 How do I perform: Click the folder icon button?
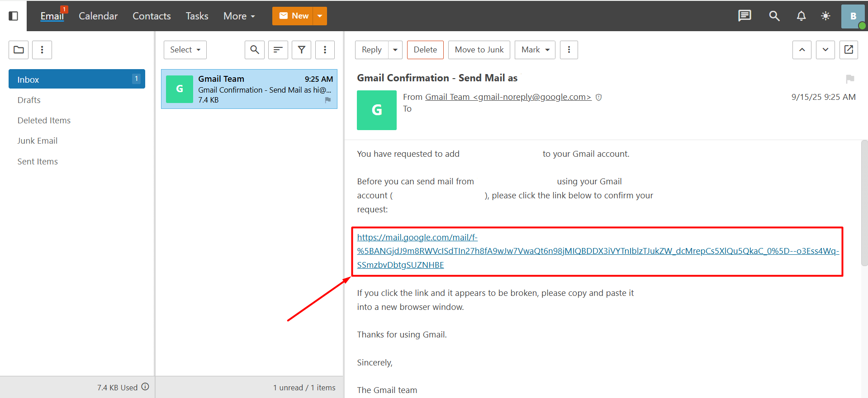point(19,50)
